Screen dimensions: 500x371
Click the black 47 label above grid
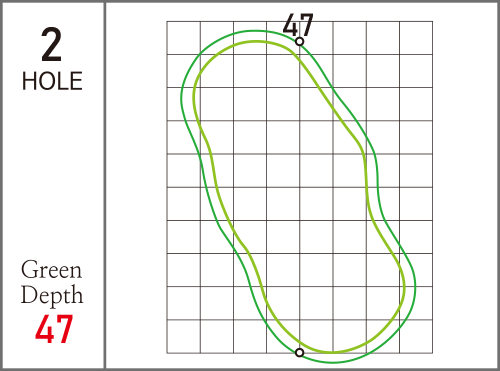click(298, 25)
